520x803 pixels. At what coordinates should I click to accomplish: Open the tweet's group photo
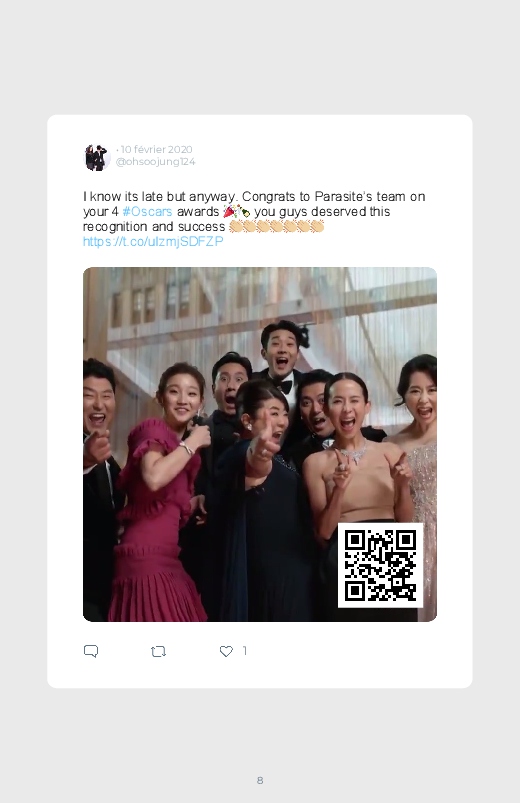[260, 445]
